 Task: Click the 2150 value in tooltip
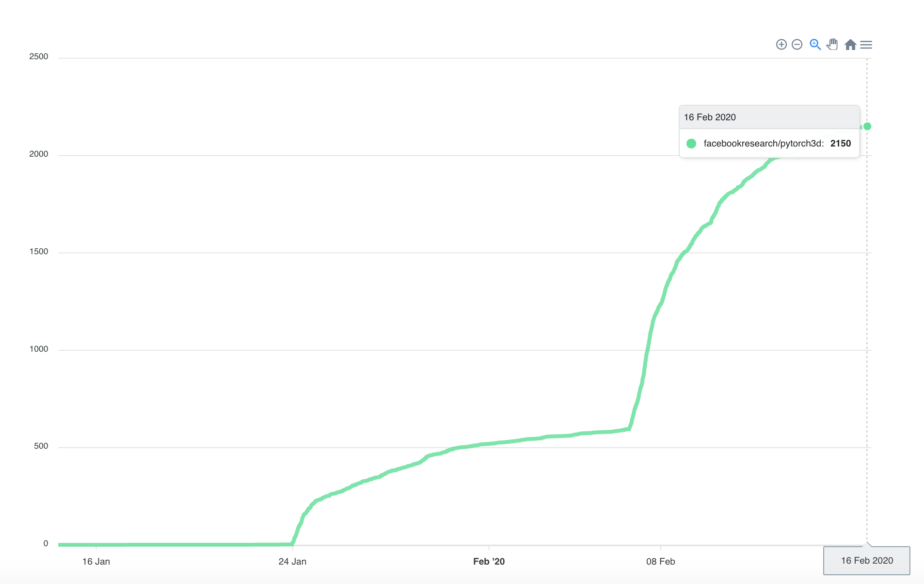point(841,144)
